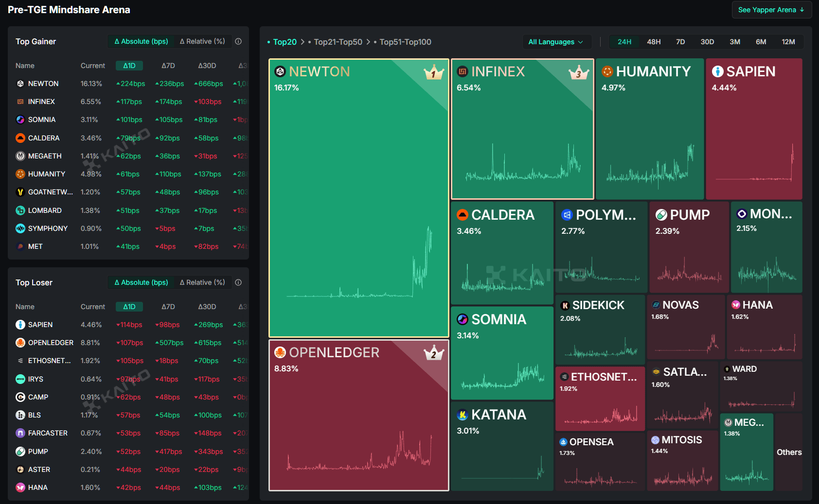
Task: Click the info icon in Top Gainer header
Action: pos(238,41)
